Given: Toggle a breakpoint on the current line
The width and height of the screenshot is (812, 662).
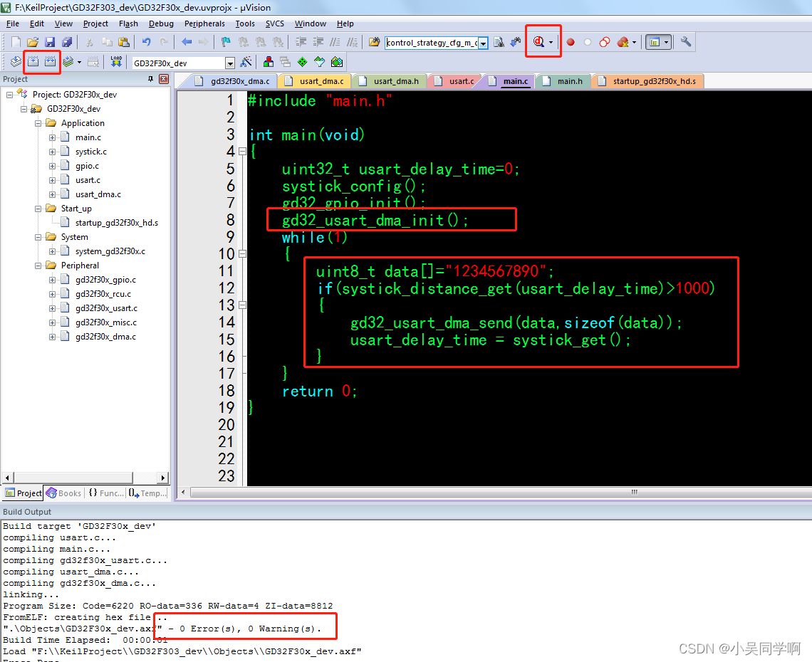Looking at the screenshot, I should (569, 41).
